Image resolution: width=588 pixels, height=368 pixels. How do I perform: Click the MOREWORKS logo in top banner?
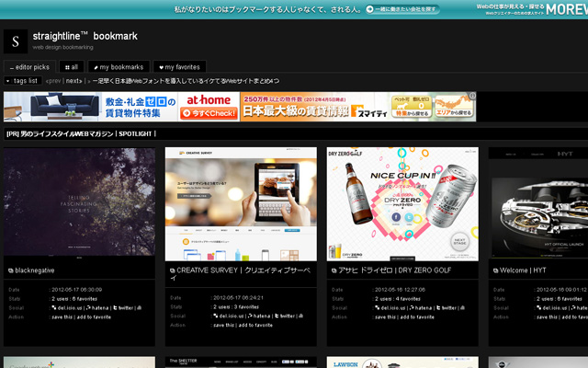click(x=567, y=9)
